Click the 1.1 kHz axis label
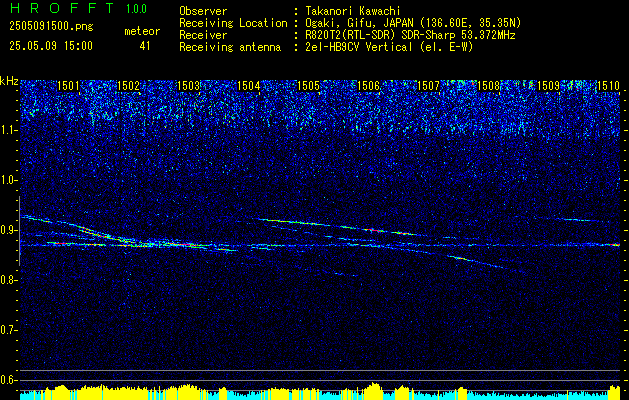Viewport: 629px width, 400px height. coord(7,130)
